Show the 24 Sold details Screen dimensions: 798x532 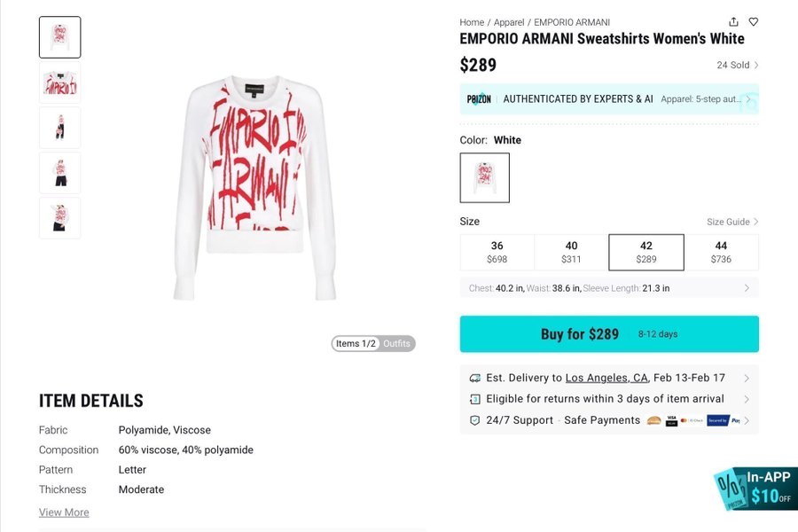pos(738,65)
